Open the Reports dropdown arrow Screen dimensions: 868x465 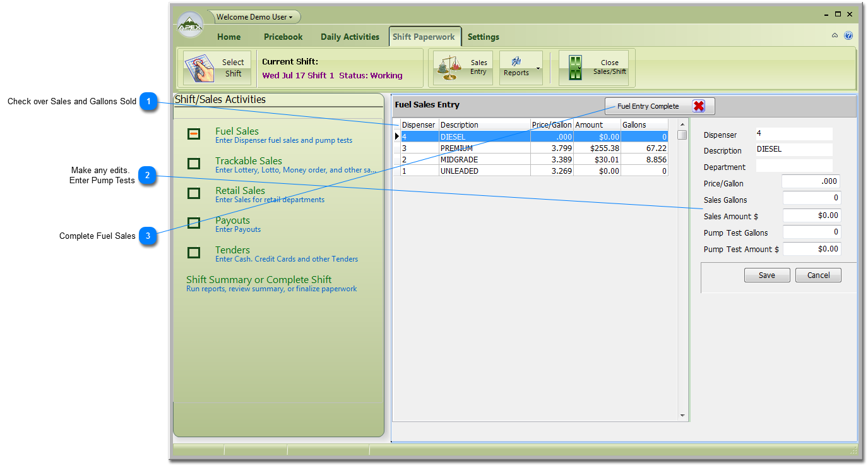[x=538, y=68]
